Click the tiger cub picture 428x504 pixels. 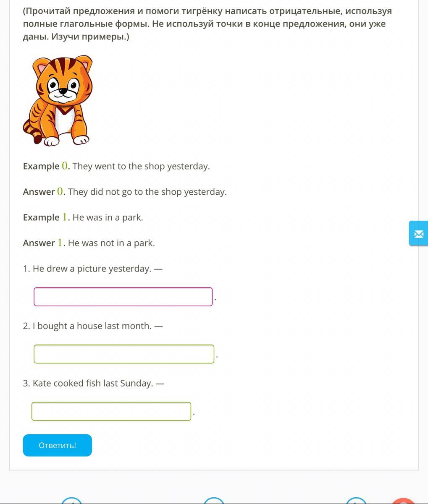(58, 101)
